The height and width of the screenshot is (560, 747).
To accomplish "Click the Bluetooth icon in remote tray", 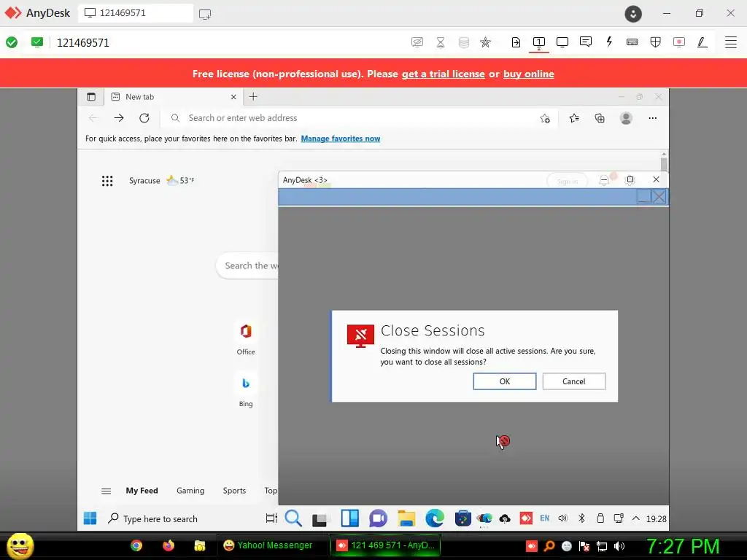I will point(581,518).
